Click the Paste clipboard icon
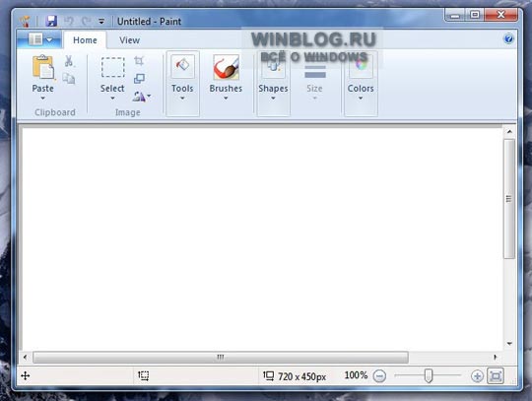This screenshot has height=401, width=532. 43,67
